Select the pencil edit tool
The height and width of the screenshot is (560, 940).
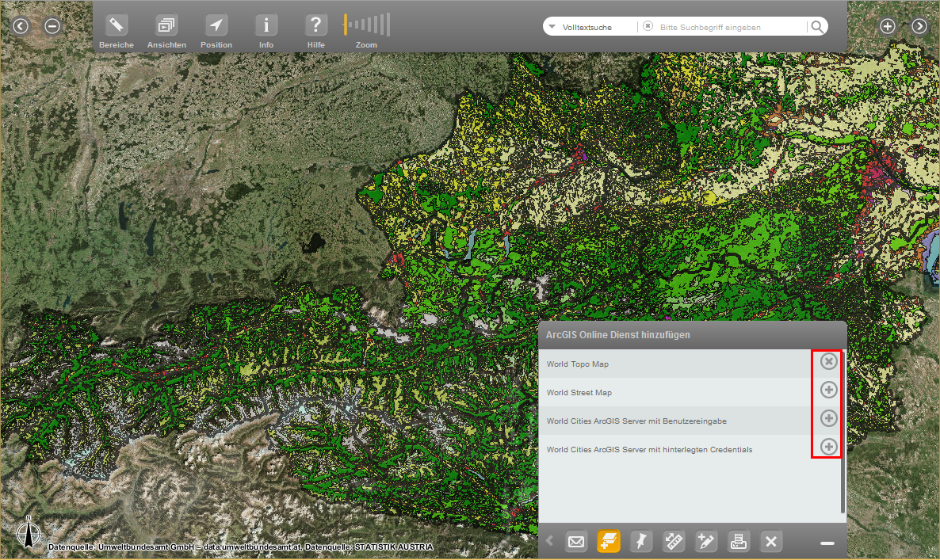point(705,541)
